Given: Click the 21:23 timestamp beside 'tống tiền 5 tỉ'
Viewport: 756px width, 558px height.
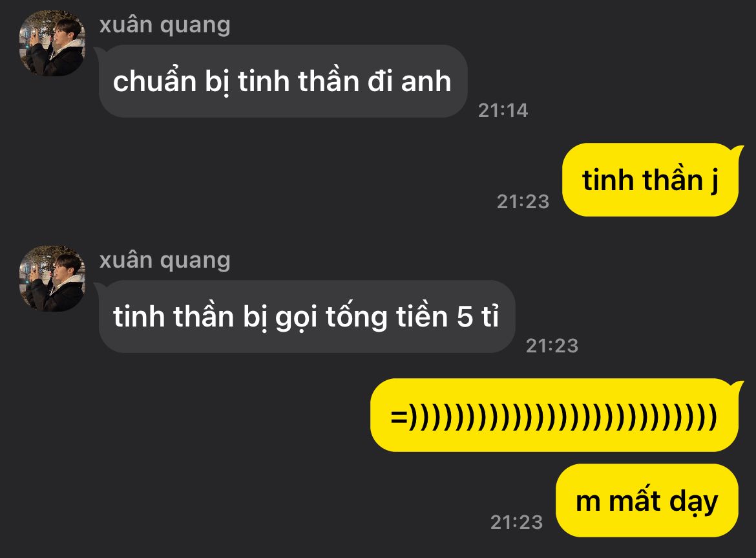Looking at the screenshot, I should [552, 345].
